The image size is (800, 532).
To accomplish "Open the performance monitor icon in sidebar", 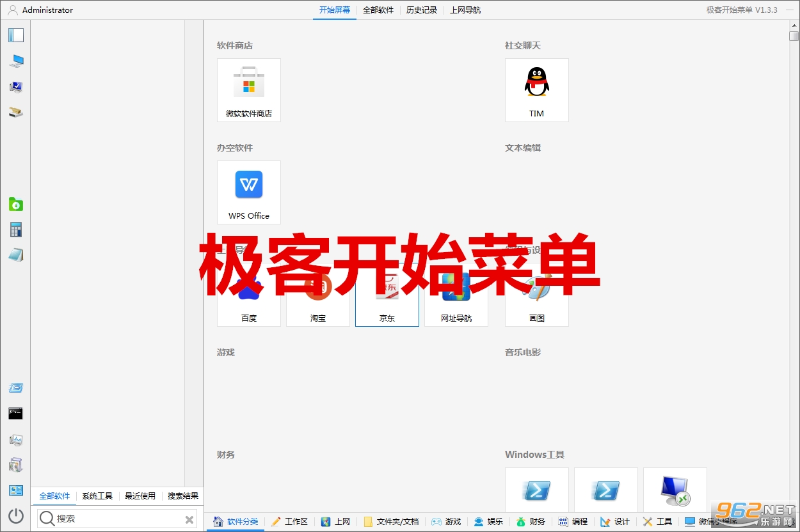I will 15,440.
